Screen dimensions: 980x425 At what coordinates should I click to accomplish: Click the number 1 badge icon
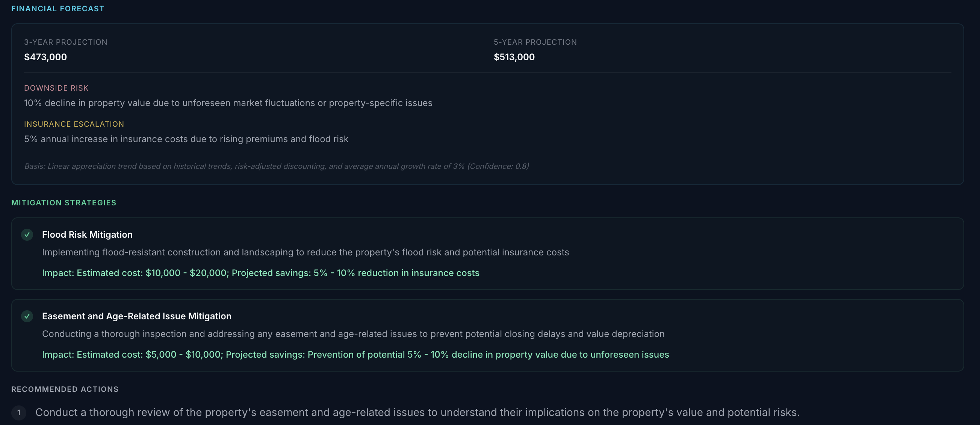19,413
